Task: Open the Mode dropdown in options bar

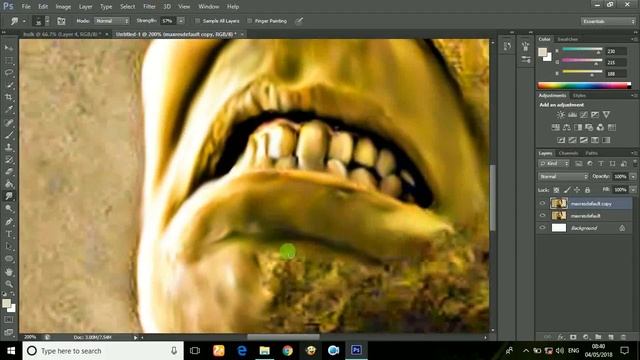Action: click(111, 21)
